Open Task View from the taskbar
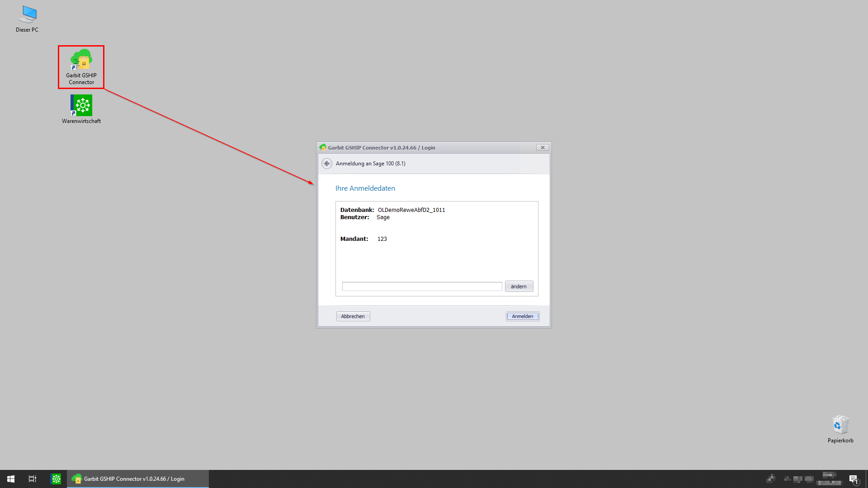Image resolution: width=868 pixels, height=488 pixels. [x=33, y=479]
